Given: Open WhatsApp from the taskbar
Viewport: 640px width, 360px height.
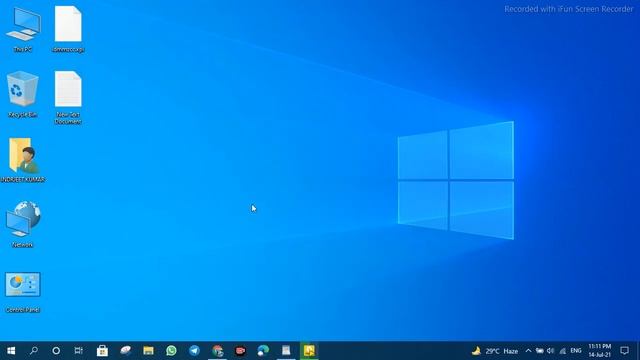Looking at the screenshot, I should click(x=171, y=351).
